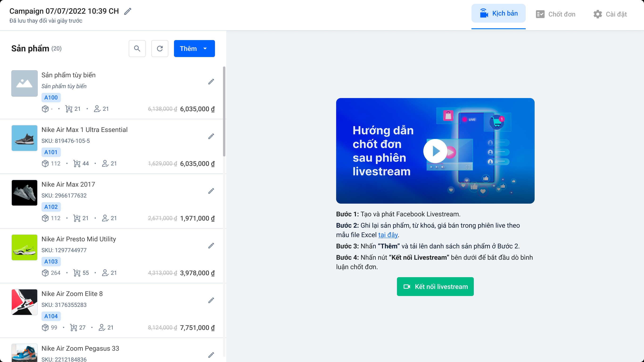Image resolution: width=644 pixels, height=362 pixels.
Task: Edit Sản phẩm tùy biến with pencil icon
Action: point(211,82)
